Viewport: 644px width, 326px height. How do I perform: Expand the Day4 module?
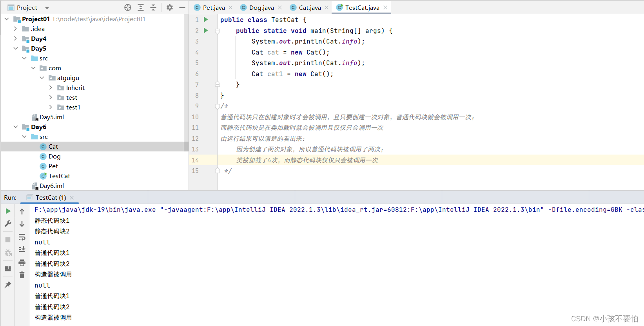pos(15,38)
